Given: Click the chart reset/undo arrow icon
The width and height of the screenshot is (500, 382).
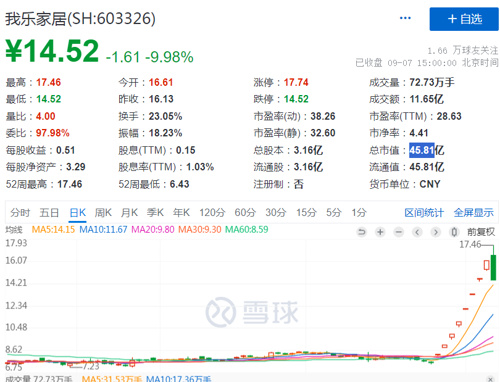Looking at the screenshot, I should pyautogui.click(x=361, y=232).
